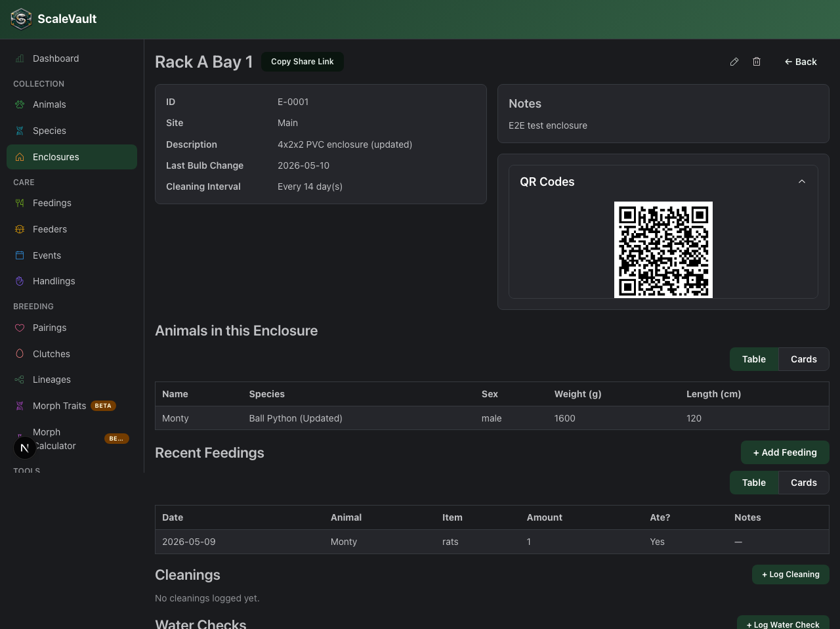This screenshot has height=629, width=840.
Task: Open Lineages in the sidebar
Action: click(72, 380)
